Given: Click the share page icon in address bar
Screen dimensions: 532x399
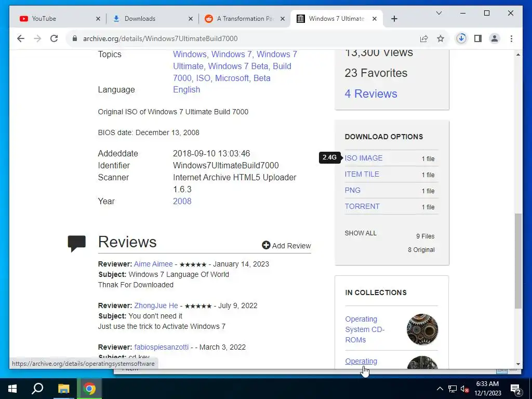Looking at the screenshot, I should pos(424,38).
